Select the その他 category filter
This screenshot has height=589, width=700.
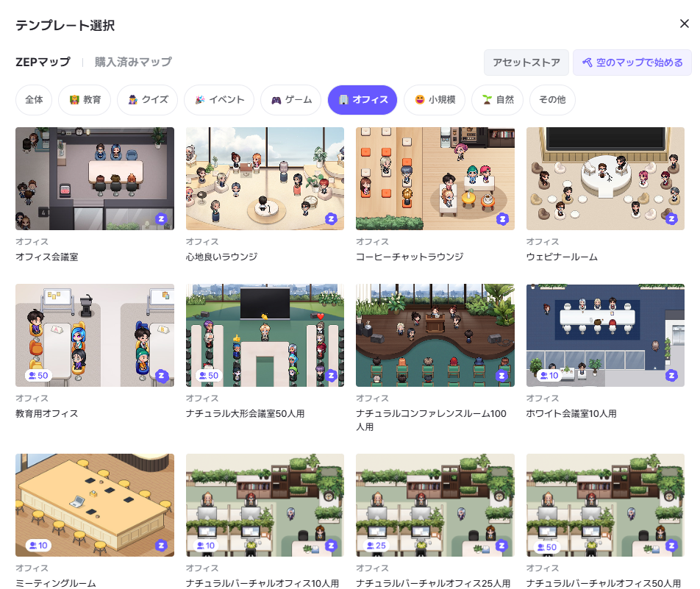552,99
